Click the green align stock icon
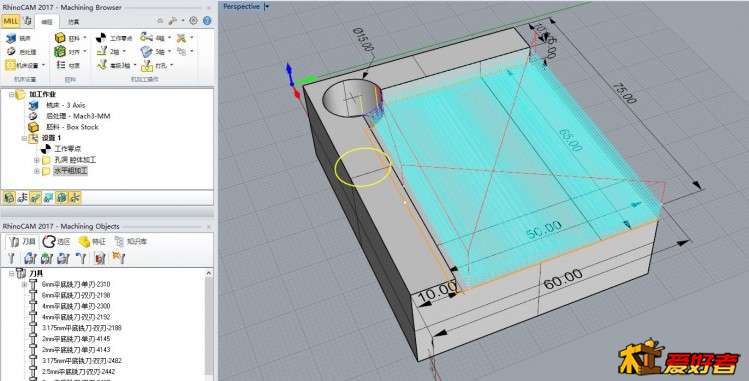The width and height of the screenshot is (749, 381). tap(60, 51)
